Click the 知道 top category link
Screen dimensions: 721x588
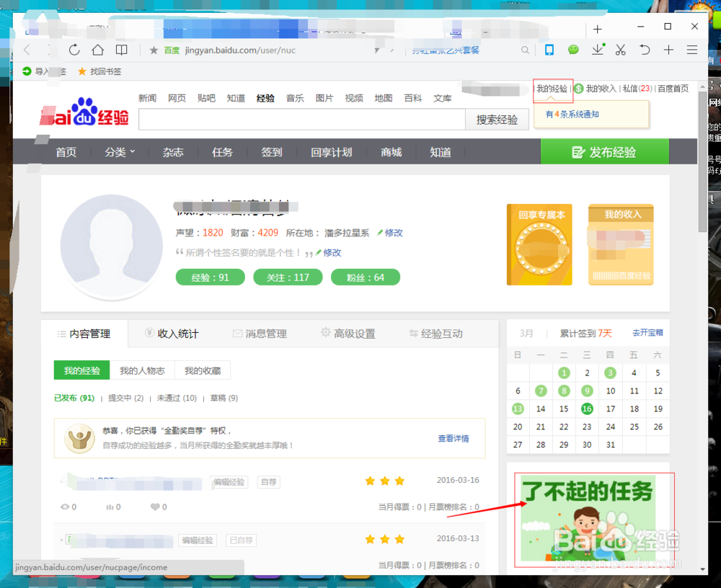coord(236,98)
